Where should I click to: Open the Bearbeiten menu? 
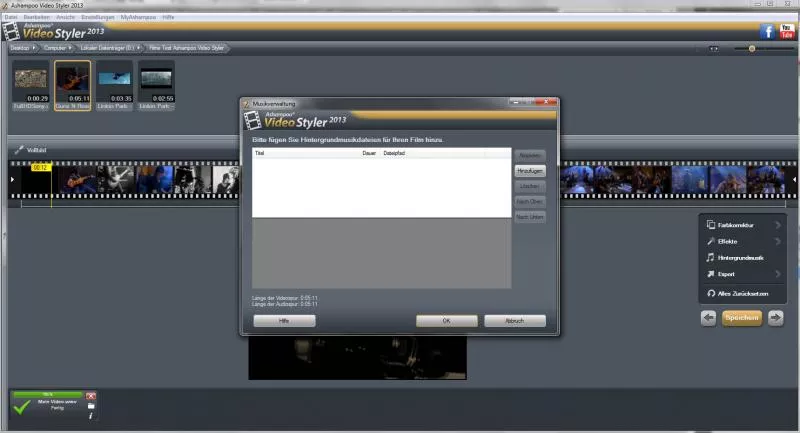37,17
